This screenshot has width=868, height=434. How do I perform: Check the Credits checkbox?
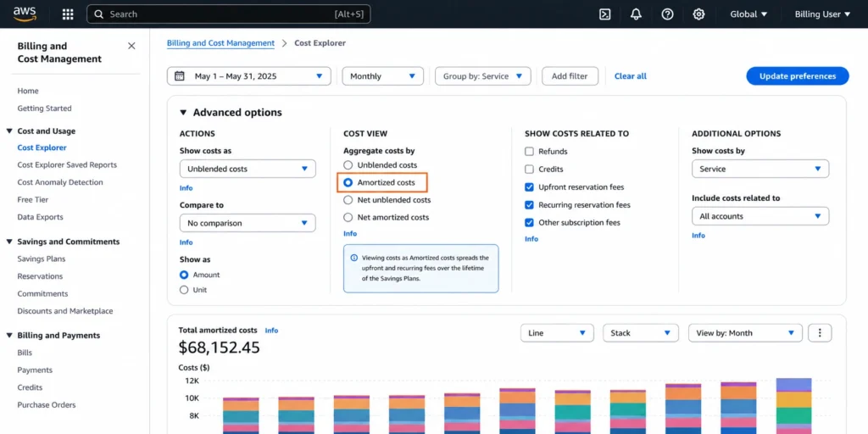529,169
